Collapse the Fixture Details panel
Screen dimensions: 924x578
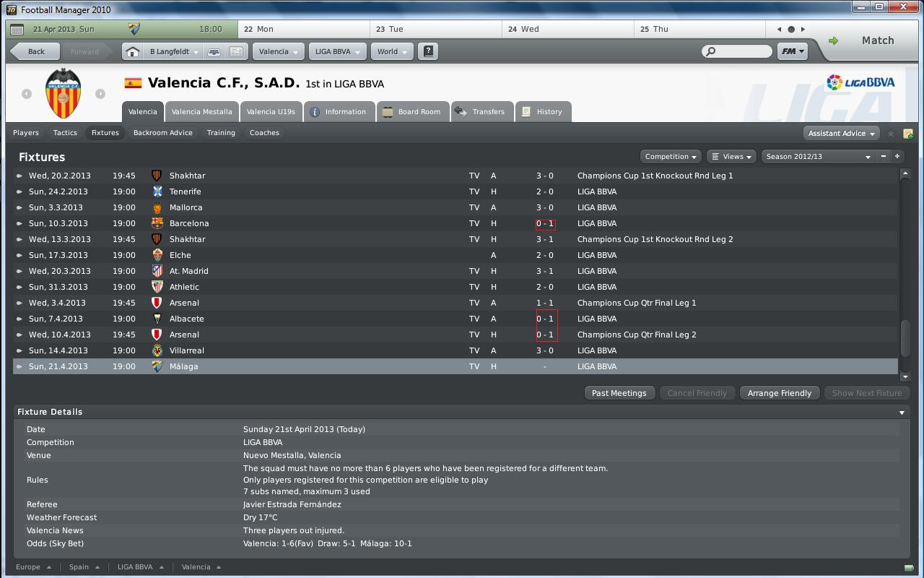(902, 413)
